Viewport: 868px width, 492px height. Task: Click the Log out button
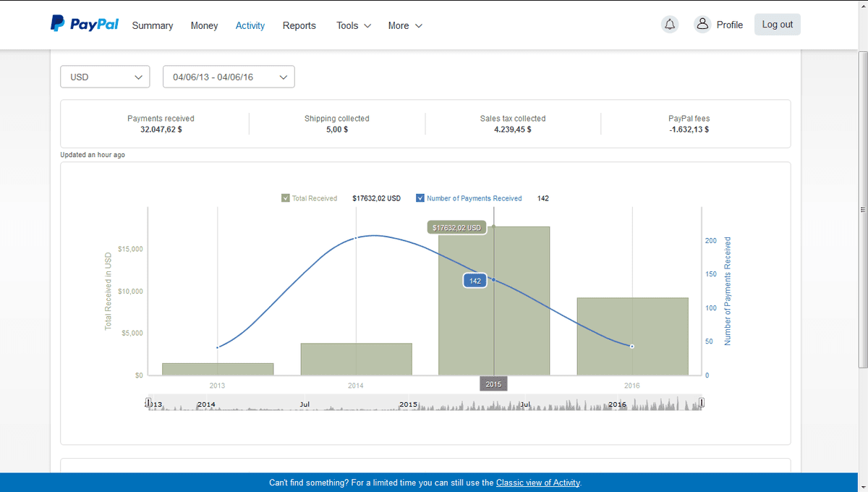click(777, 25)
